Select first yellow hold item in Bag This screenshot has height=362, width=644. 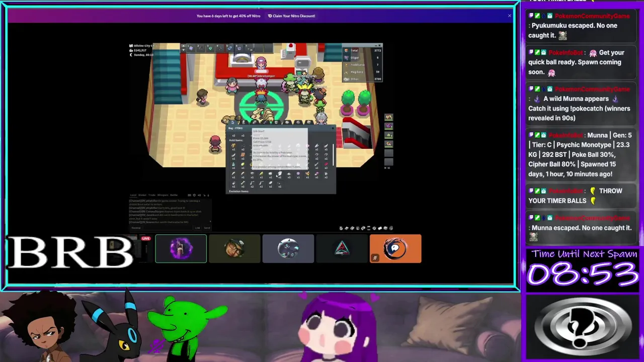(233, 145)
